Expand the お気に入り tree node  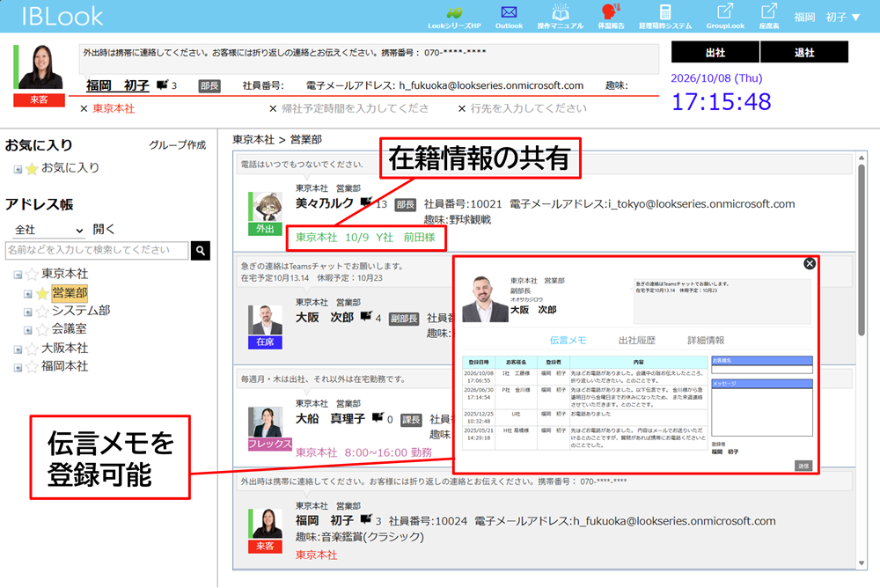18,169
